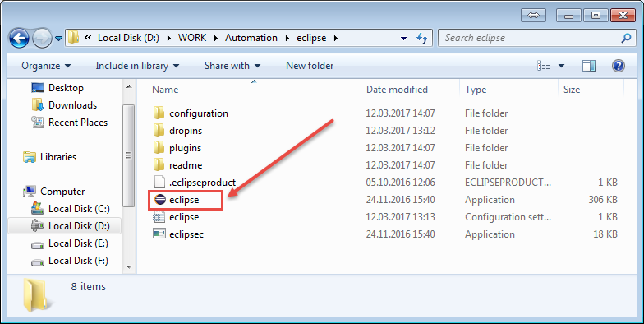
Task: Click the Eclipse application logo icon
Action: pos(159,200)
